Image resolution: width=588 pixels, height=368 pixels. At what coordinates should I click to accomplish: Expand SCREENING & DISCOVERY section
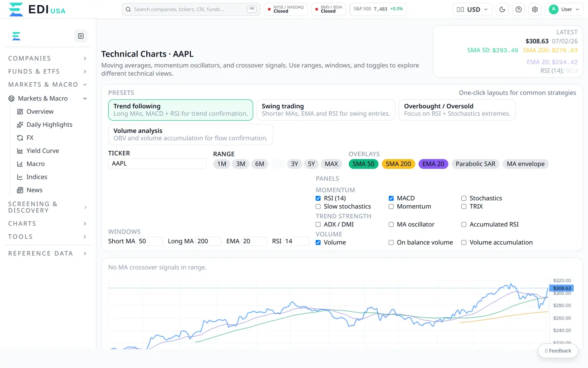click(x=48, y=207)
